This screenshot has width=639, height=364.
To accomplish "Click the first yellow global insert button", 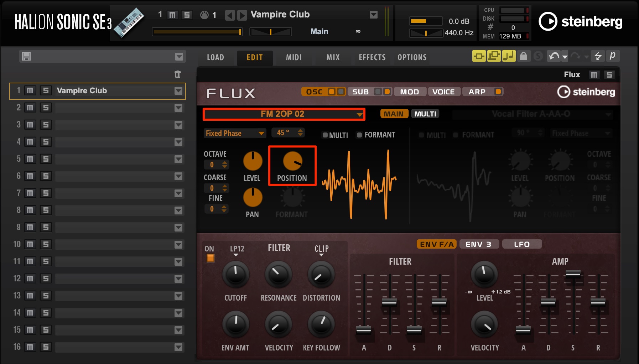I will coord(479,56).
